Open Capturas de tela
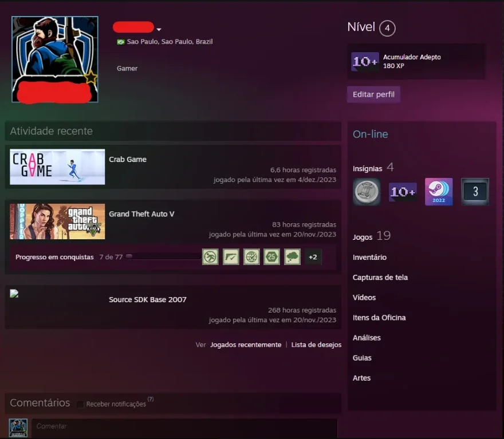Screen dimensions: 504x439 pos(380,278)
